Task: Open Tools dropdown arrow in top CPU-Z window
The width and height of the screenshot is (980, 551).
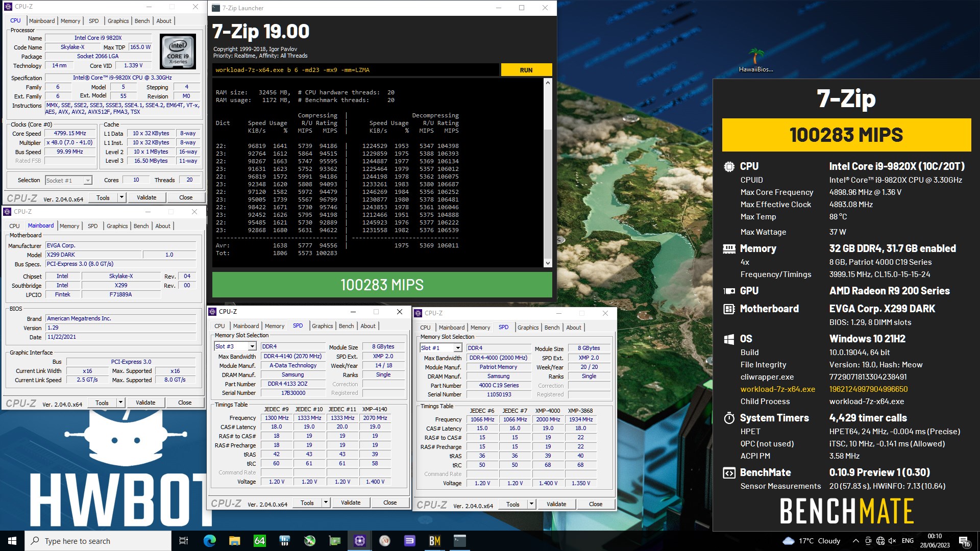Action: pyautogui.click(x=121, y=197)
